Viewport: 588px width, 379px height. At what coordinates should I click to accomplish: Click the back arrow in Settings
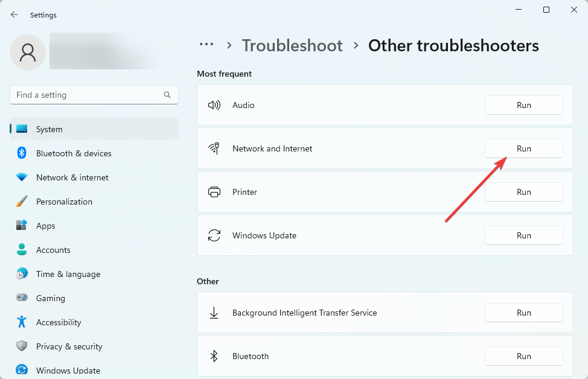[14, 14]
